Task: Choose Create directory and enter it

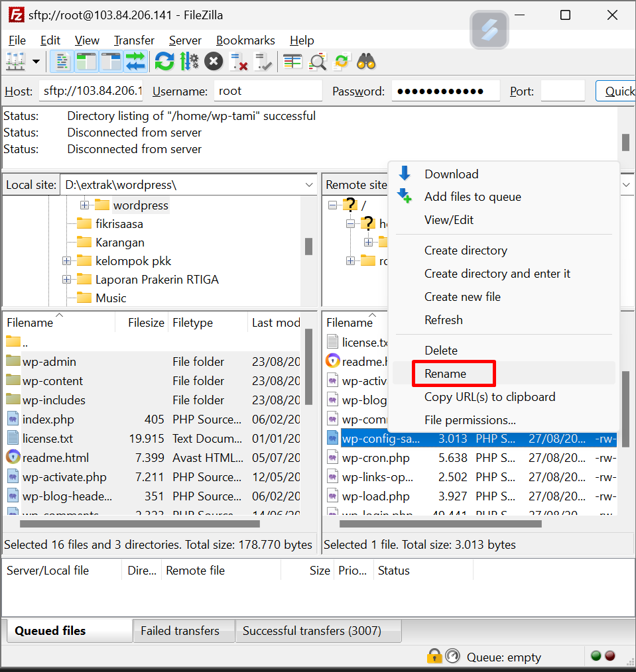Action: [x=497, y=274]
